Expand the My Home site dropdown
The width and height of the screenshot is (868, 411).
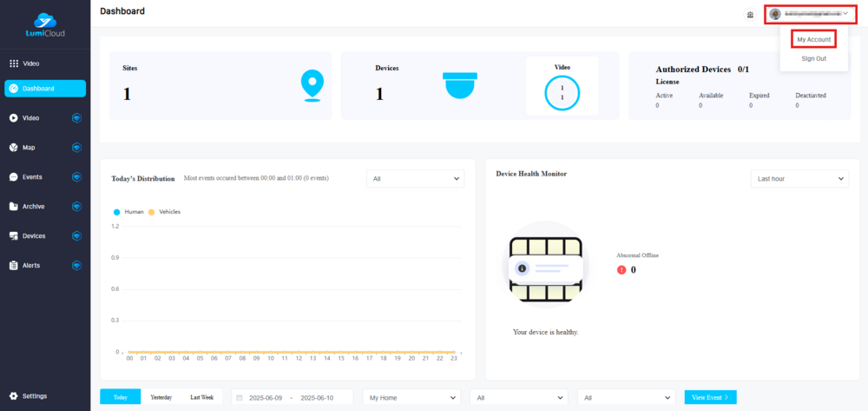[x=411, y=397]
